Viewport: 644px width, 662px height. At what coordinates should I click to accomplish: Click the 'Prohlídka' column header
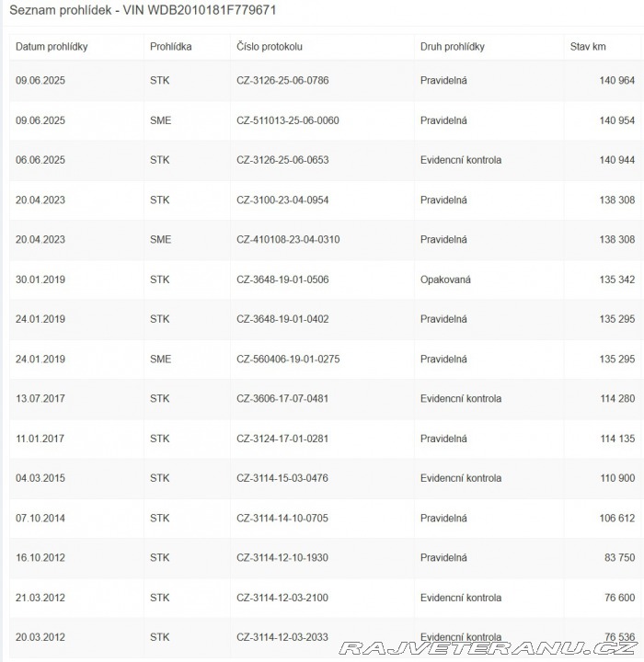click(170, 47)
